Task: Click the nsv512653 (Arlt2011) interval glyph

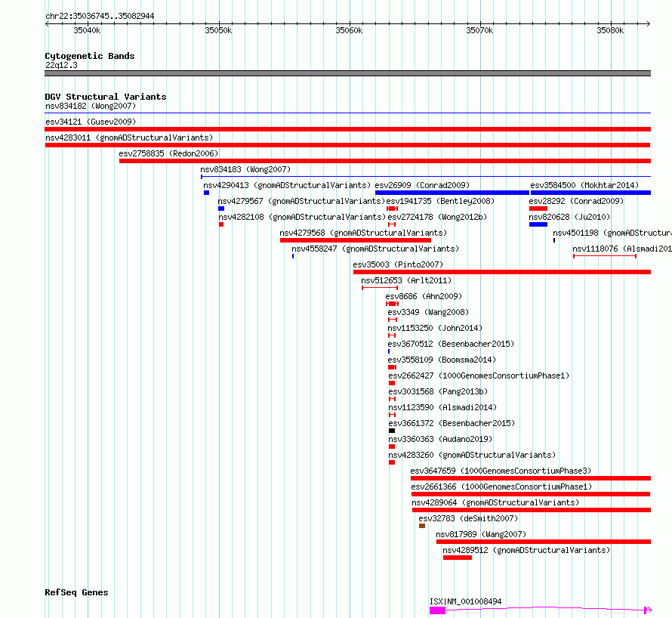Action: click(x=380, y=288)
